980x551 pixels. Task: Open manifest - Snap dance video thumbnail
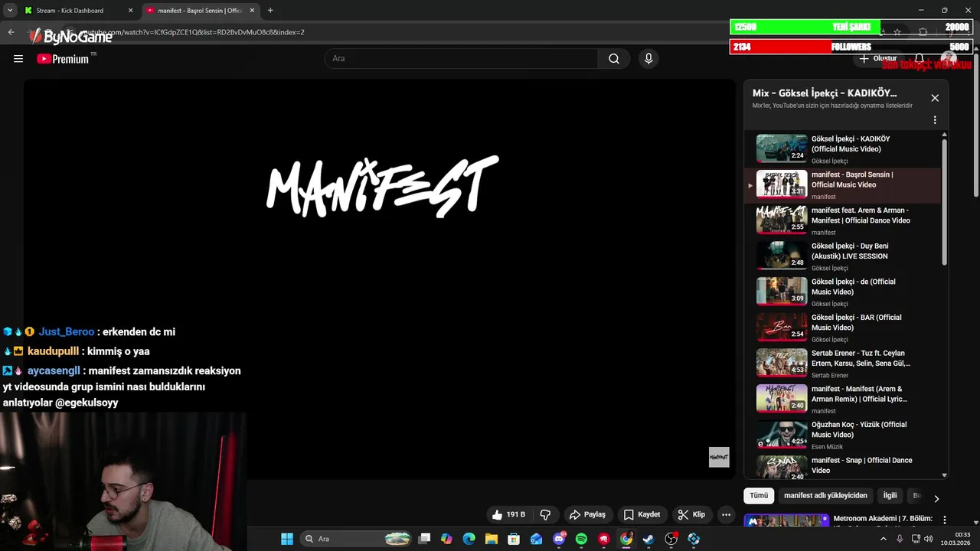tap(782, 468)
